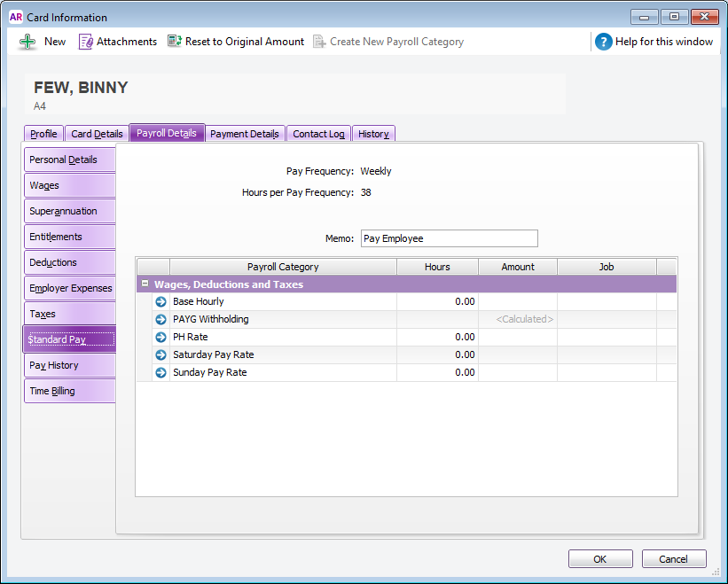Click inside the Memo text field
Screen dimensions: 728x584
(449, 238)
